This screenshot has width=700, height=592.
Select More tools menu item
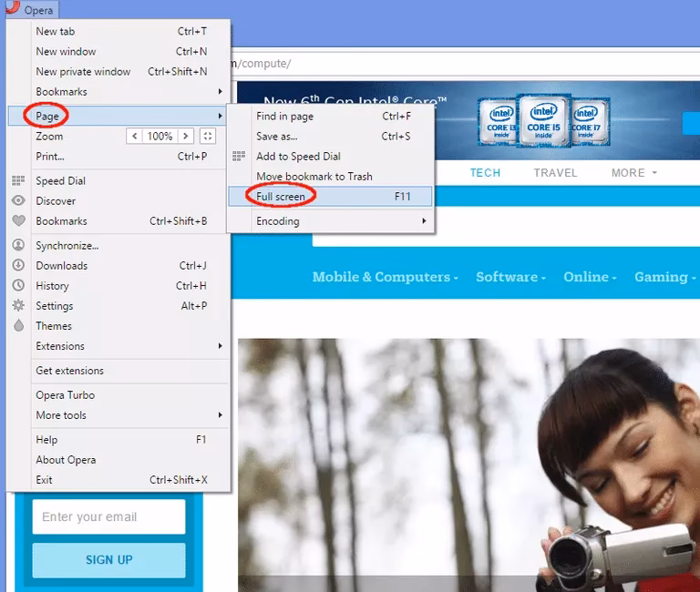point(119,415)
